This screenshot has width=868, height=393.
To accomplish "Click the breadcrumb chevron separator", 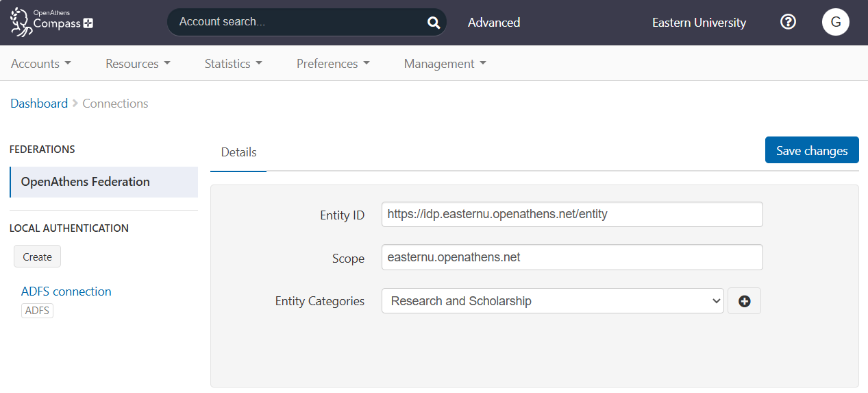I will tap(75, 104).
